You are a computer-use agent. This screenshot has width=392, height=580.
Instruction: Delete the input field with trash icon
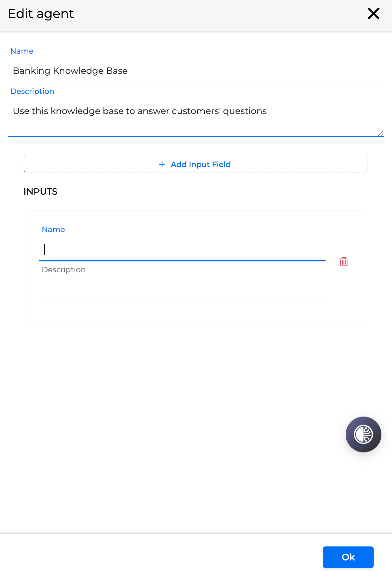344,262
